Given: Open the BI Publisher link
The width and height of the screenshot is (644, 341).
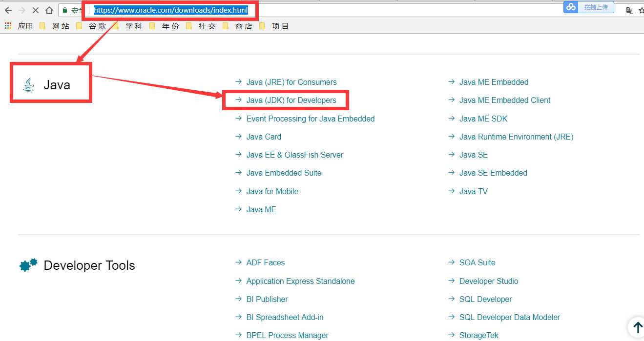Looking at the screenshot, I should pyautogui.click(x=267, y=299).
